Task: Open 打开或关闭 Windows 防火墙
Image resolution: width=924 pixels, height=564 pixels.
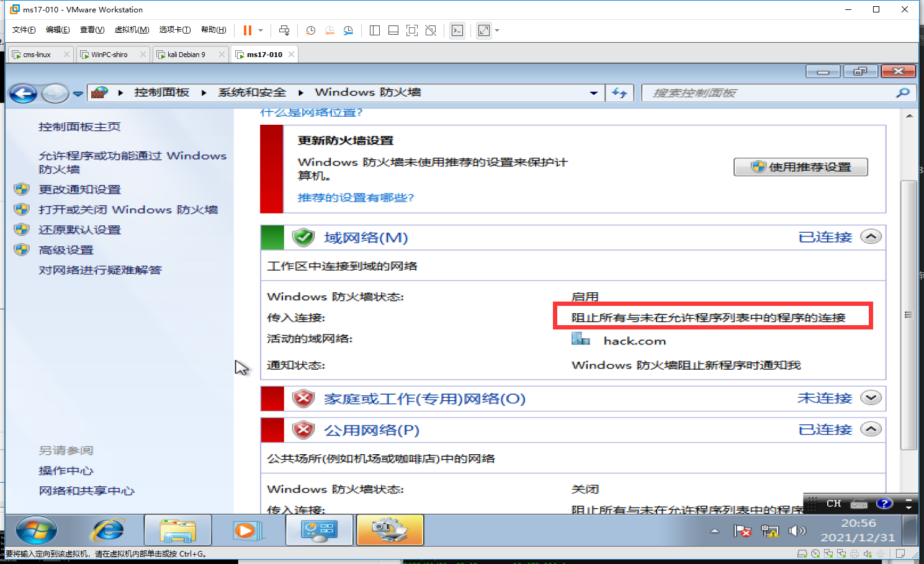Action: click(x=128, y=210)
